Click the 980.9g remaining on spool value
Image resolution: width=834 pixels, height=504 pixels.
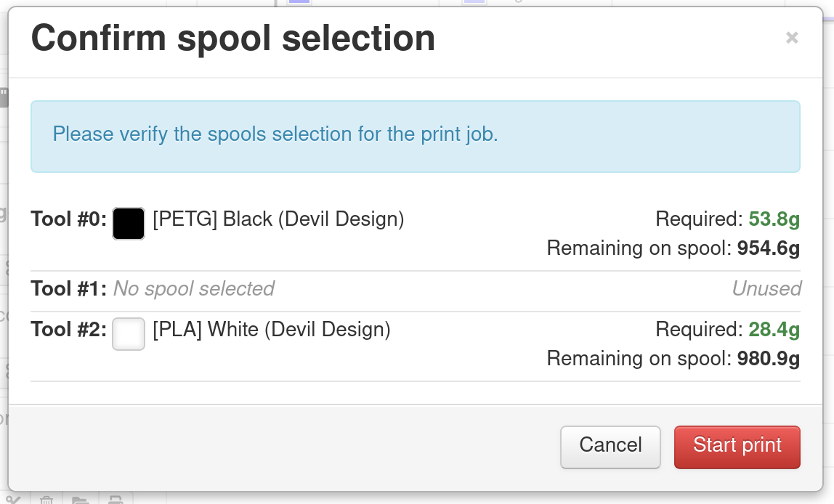[x=768, y=359]
